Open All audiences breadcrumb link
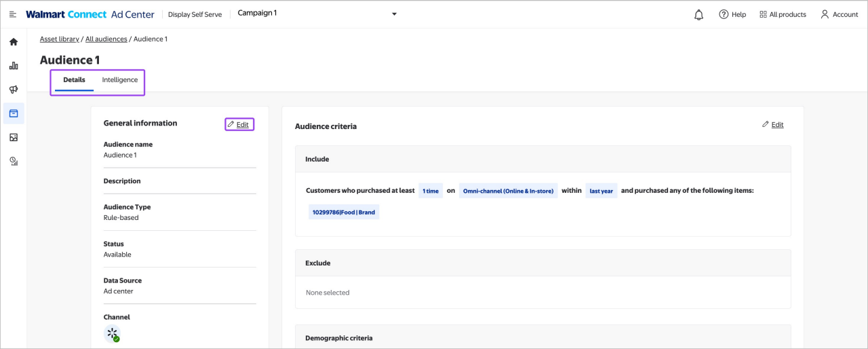 tap(106, 39)
